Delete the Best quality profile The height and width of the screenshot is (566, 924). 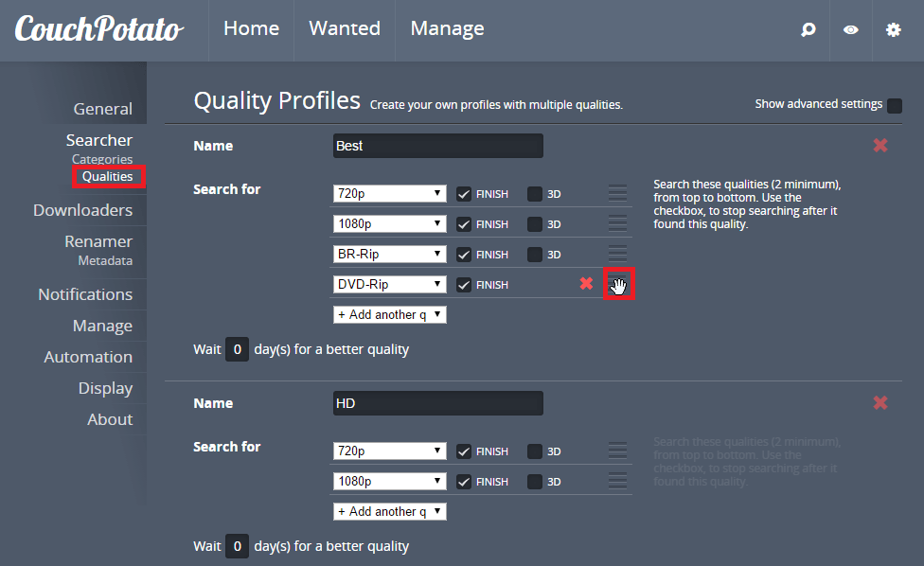[880, 145]
